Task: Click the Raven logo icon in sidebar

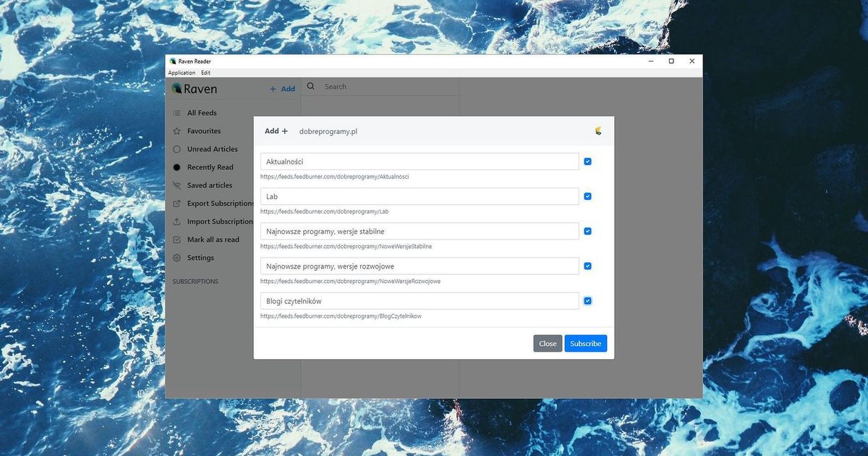Action: [x=176, y=89]
